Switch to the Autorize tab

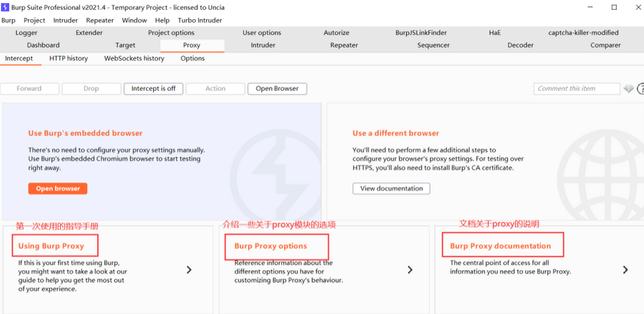coord(336,33)
